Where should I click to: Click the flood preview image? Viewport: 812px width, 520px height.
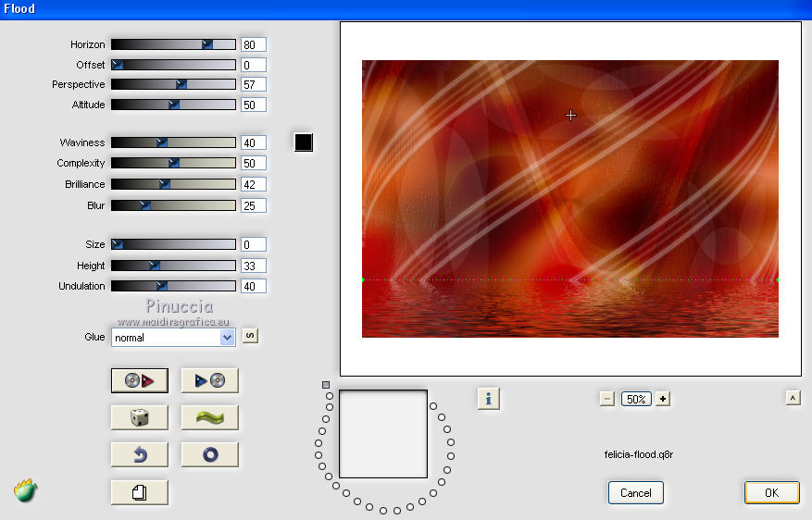coord(570,199)
